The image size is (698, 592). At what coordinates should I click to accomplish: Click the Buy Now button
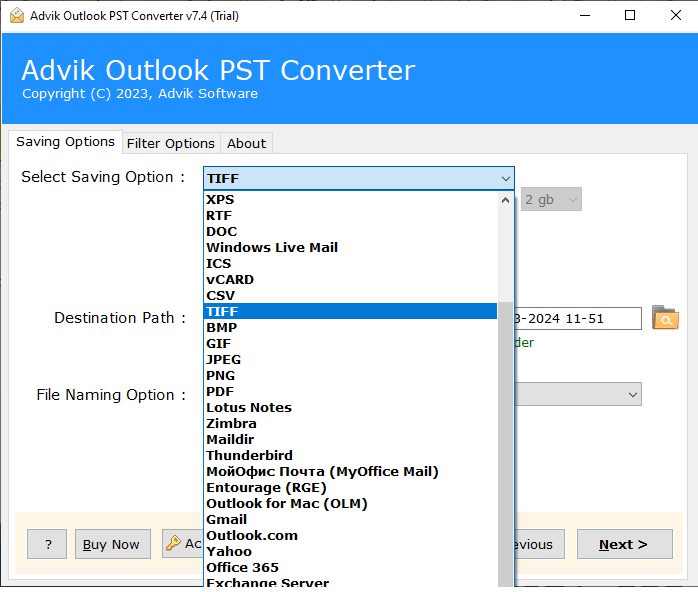click(x=113, y=544)
